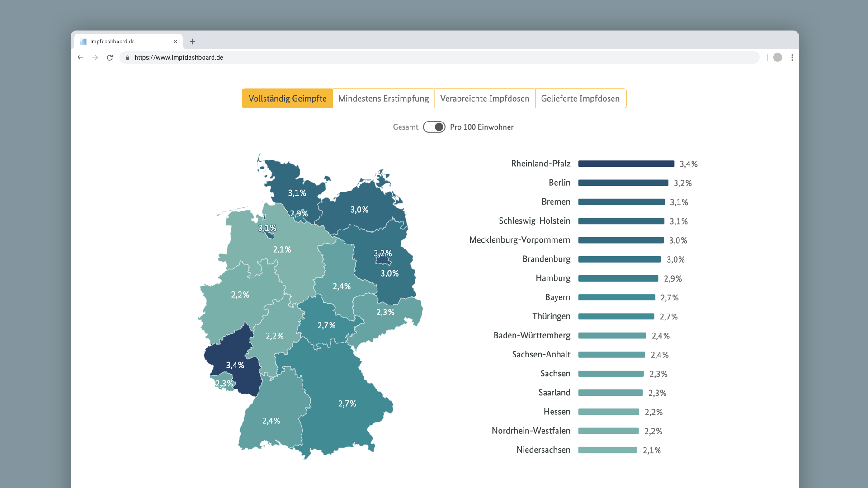Viewport: 868px width, 488px height.
Task: Toggle the Gesamt / Pro 100 Einwohner switch
Action: tap(434, 127)
